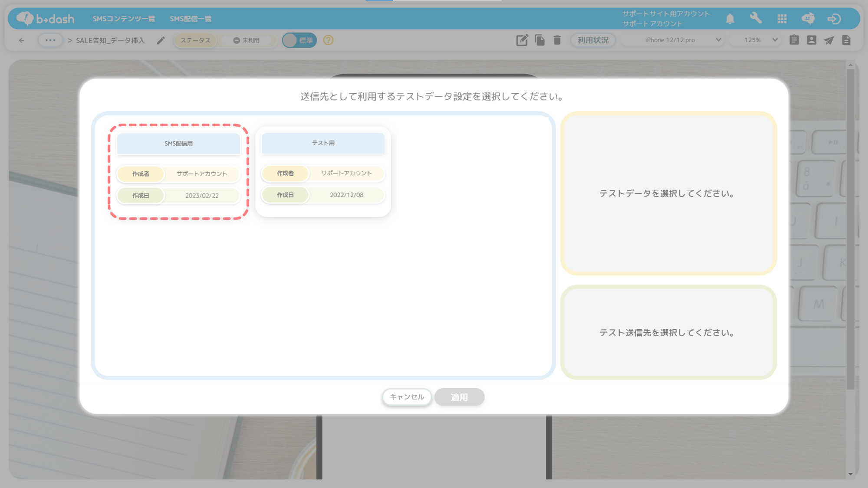Click the logout arrow icon
Image resolution: width=868 pixels, height=488 pixels.
(x=834, y=19)
